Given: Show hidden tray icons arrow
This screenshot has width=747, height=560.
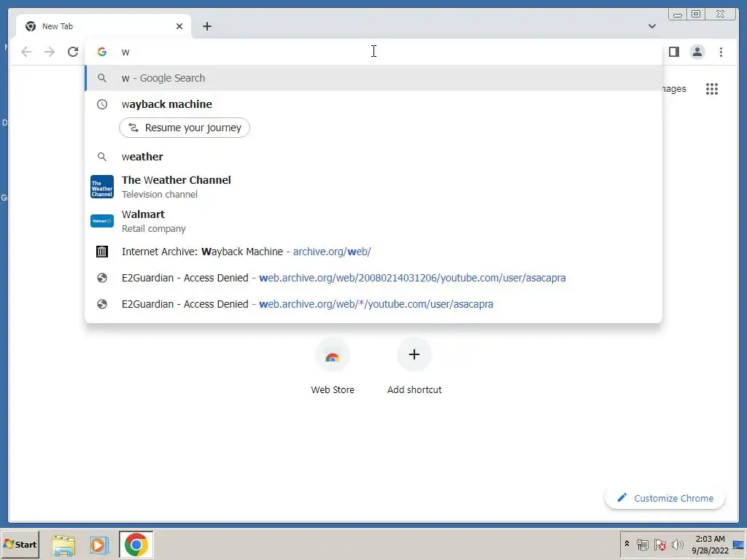Looking at the screenshot, I should (627, 544).
